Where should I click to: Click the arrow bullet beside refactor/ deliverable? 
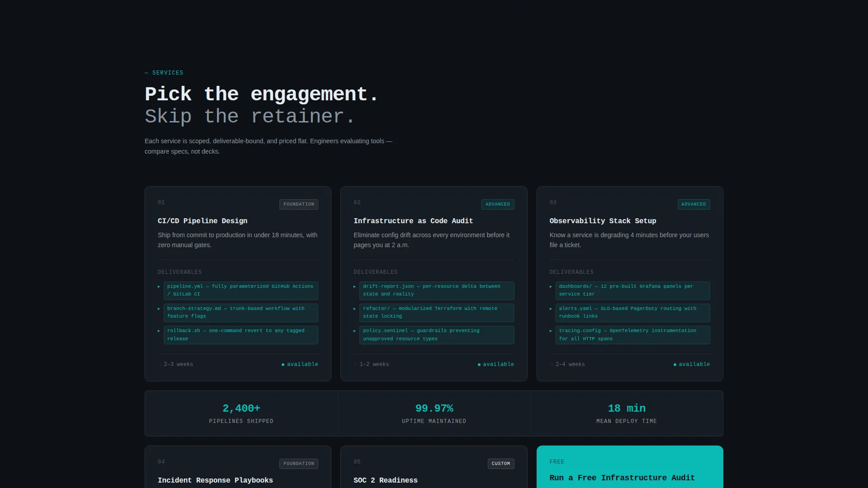click(354, 309)
